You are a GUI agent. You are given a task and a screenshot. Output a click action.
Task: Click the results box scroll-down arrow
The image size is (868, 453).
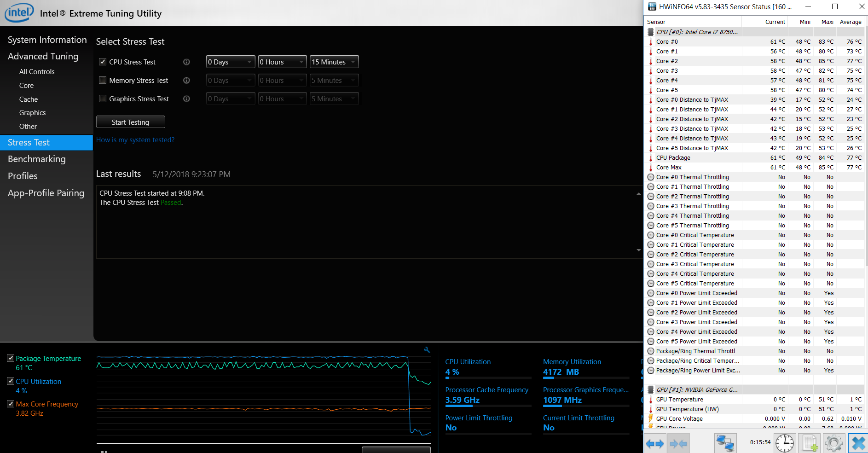638,250
